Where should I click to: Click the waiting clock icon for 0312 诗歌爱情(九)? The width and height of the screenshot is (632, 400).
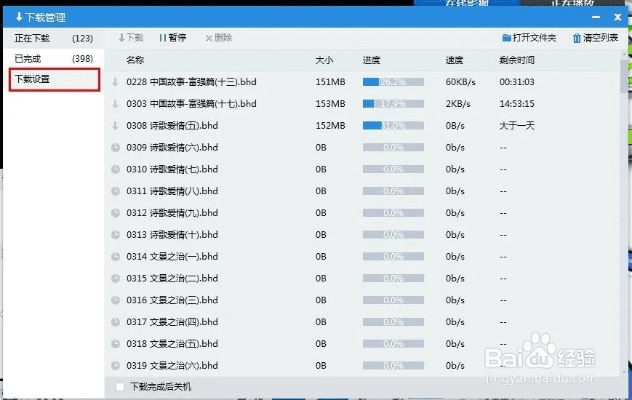tap(116, 213)
